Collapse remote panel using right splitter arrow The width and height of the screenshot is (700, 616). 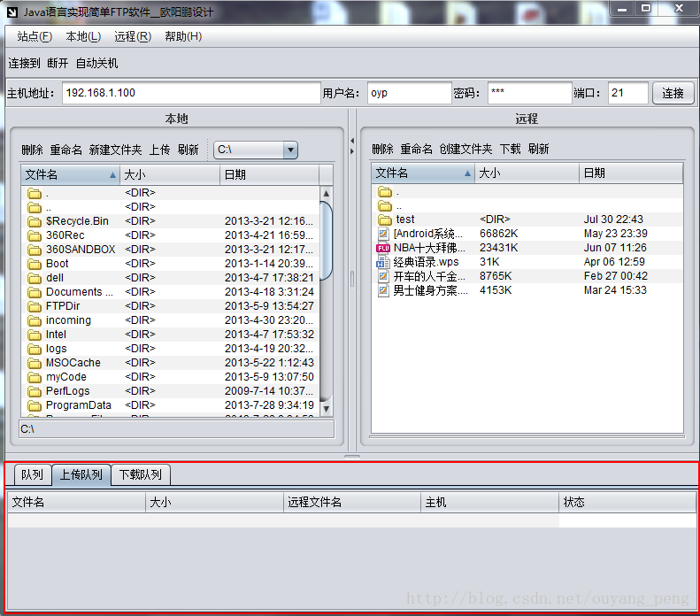(352, 151)
